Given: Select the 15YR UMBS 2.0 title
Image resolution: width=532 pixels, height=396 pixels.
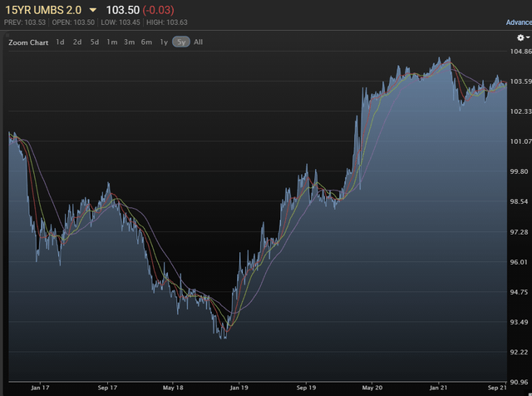Looking at the screenshot, I should coord(43,10).
